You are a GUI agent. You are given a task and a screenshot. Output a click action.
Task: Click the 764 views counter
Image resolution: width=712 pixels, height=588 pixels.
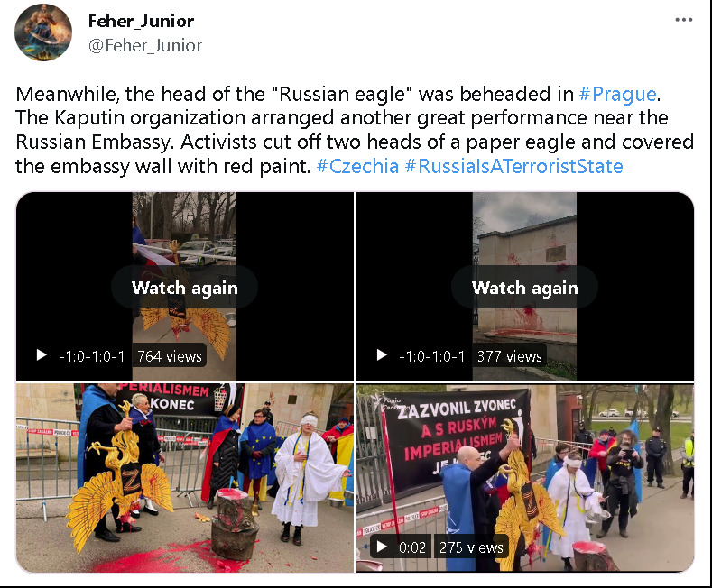(x=170, y=356)
